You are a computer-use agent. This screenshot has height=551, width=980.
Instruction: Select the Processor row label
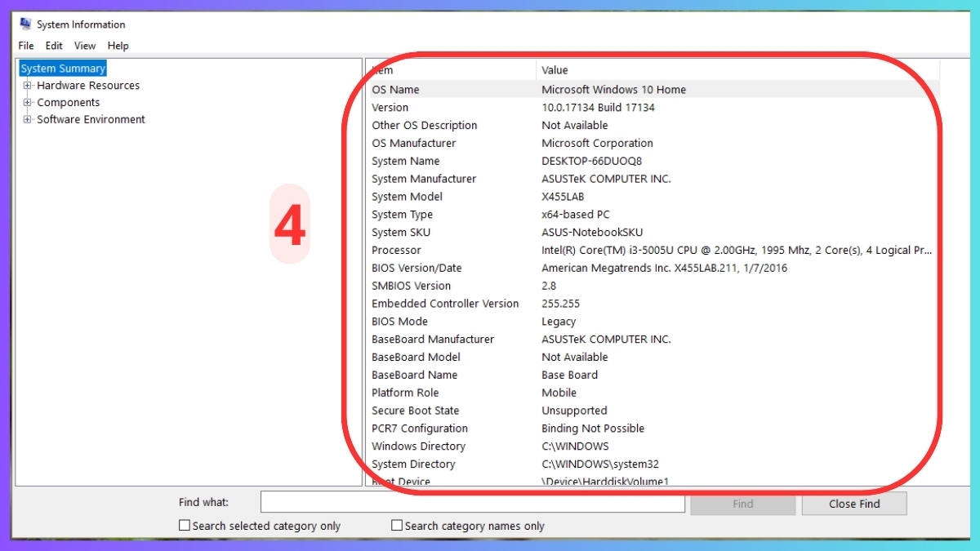397,251
